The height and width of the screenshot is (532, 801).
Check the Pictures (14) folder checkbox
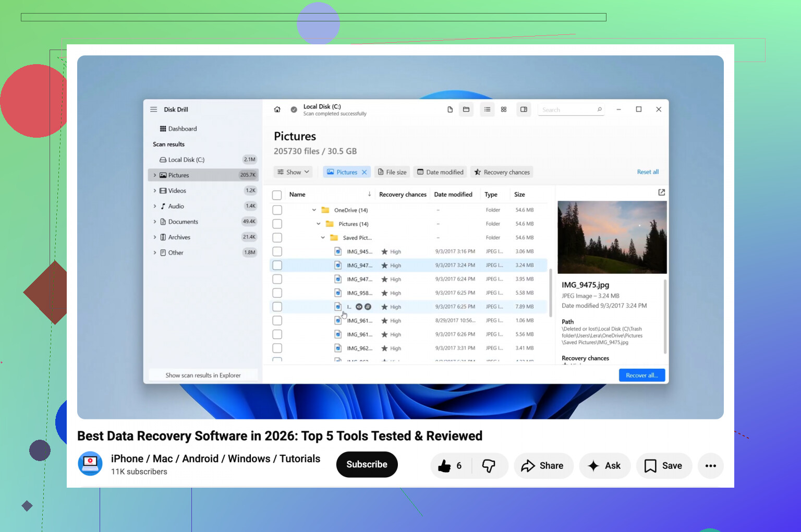pyautogui.click(x=277, y=224)
